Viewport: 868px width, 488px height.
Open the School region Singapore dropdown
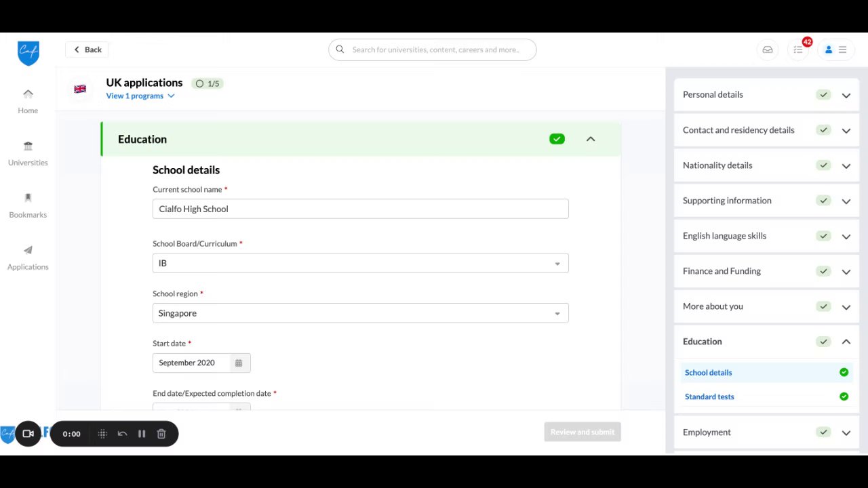coord(361,313)
